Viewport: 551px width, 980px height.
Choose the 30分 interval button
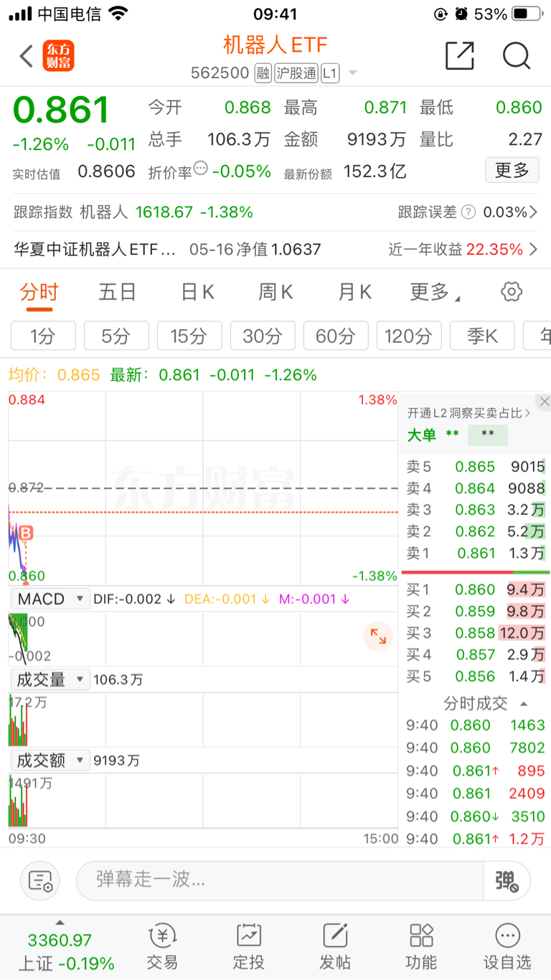(x=263, y=336)
